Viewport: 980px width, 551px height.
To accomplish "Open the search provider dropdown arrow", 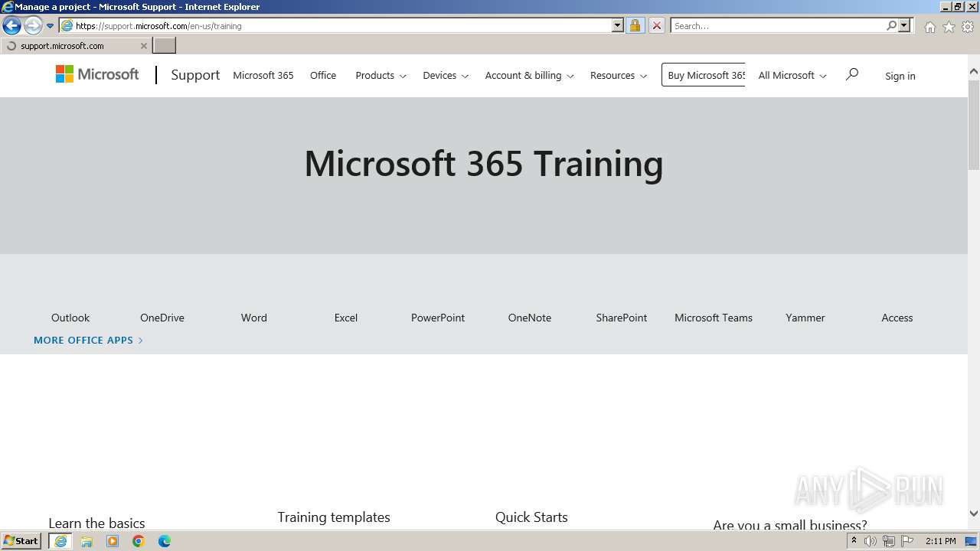I will 904,25.
